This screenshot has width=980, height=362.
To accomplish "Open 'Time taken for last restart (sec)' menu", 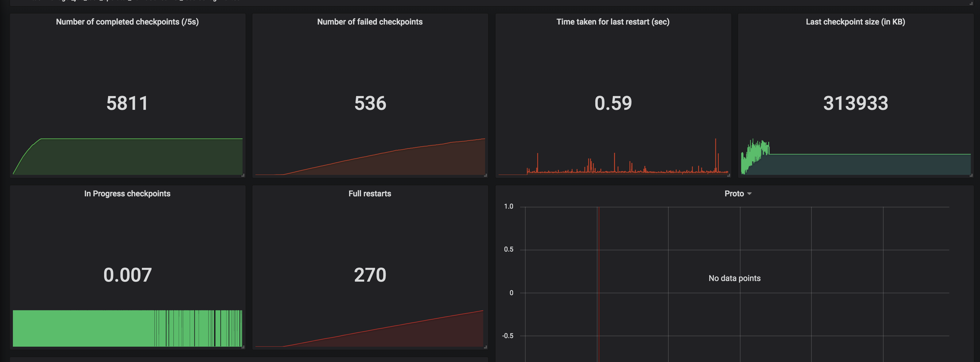I will point(612,22).
